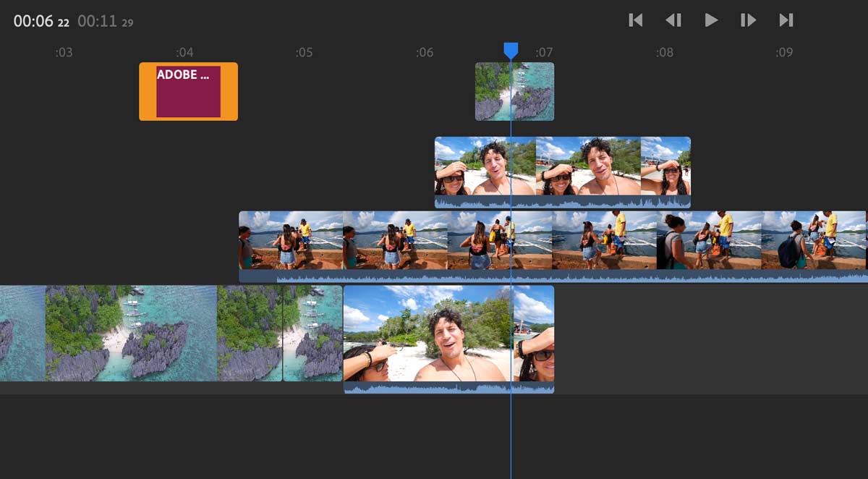Click the :09 mark on the time ruler
The width and height of the screenshot is (868, 479).
tap(784, 52)
